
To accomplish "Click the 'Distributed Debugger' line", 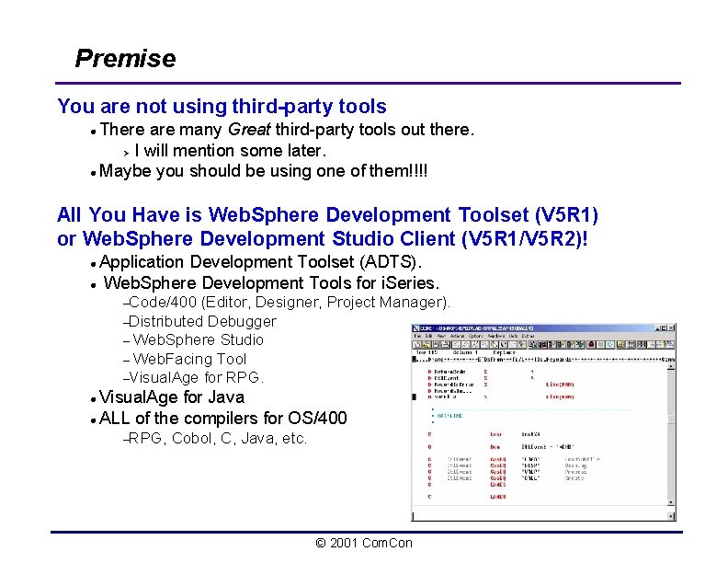I will coord(202,321).
